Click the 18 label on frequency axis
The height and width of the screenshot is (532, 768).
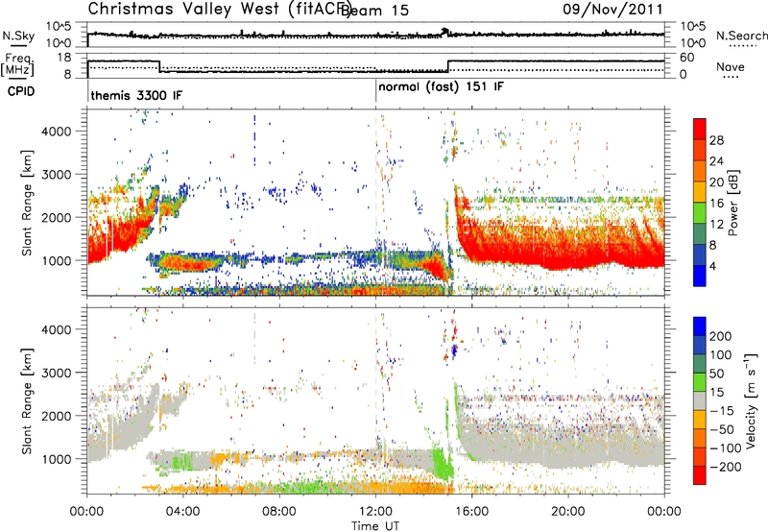(64, 58)
